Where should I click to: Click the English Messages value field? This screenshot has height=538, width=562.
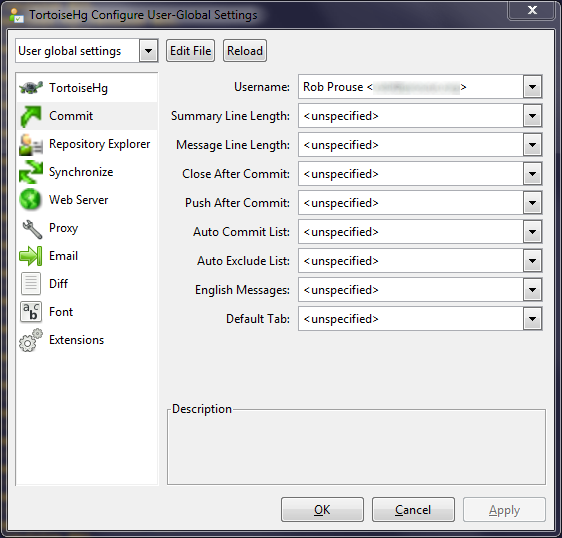point(411,290)
